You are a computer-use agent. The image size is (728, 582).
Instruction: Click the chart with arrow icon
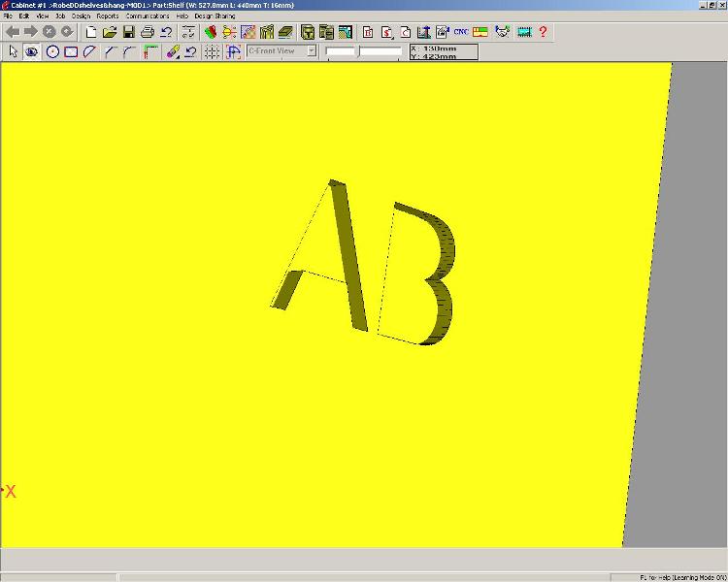pyautogui.click(x=423, y=32)
